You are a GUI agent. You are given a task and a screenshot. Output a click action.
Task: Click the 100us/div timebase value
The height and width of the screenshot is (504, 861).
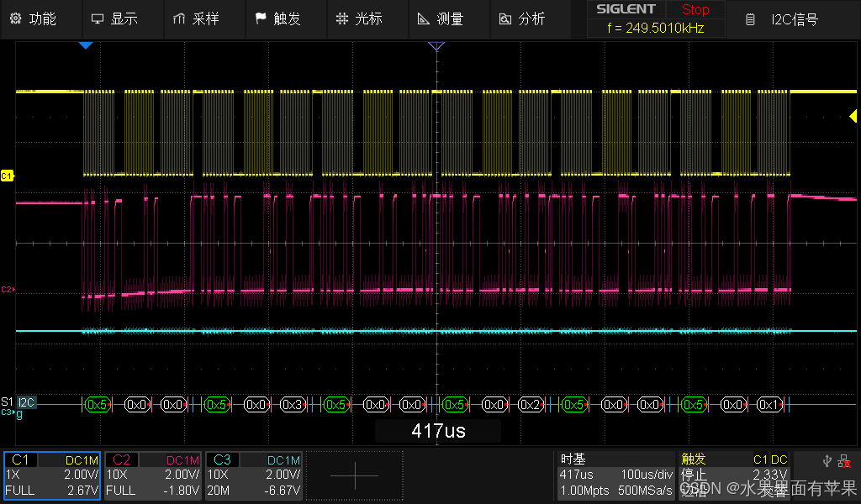pyautogui.click(x=647, y=475)
